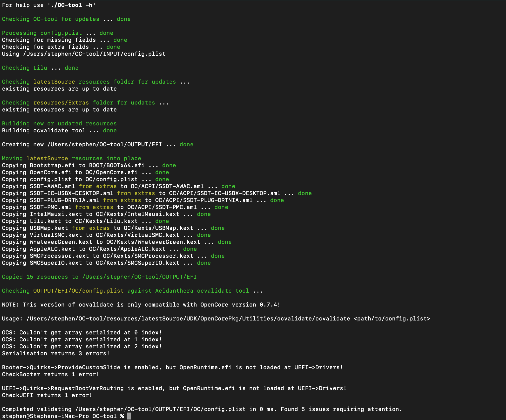Click the 'Copying VirtualSMC.kext' line
Image resolution: width=506 pixels, height=420 pixels.
(106, 235)
